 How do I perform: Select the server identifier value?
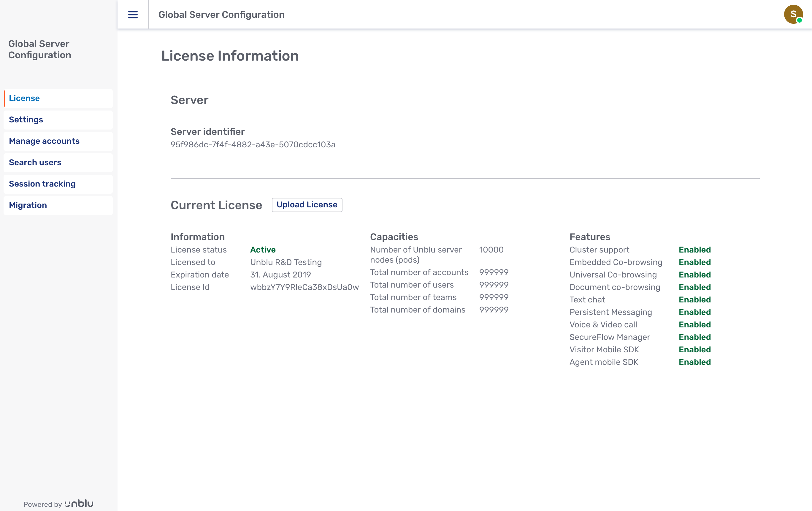coord(253,144)
